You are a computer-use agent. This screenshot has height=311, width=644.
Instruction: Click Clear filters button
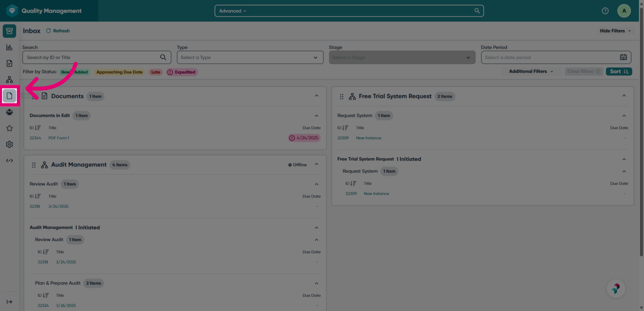tap(584, 71)
